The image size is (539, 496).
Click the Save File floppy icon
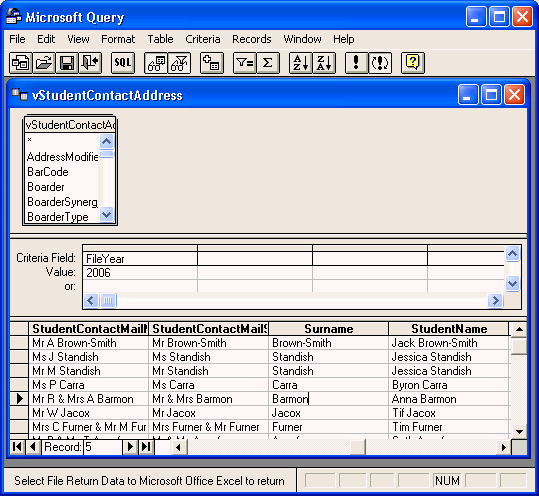point(67,63)
